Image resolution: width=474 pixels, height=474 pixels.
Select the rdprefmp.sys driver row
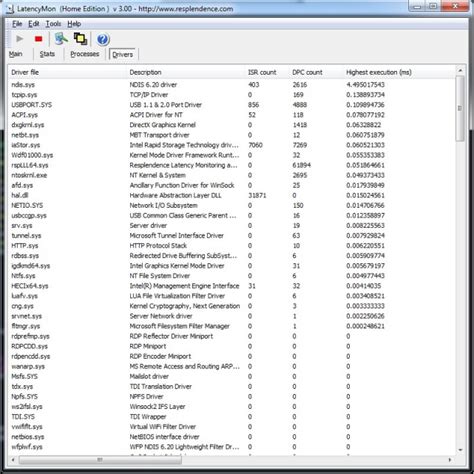coord(231,336)
